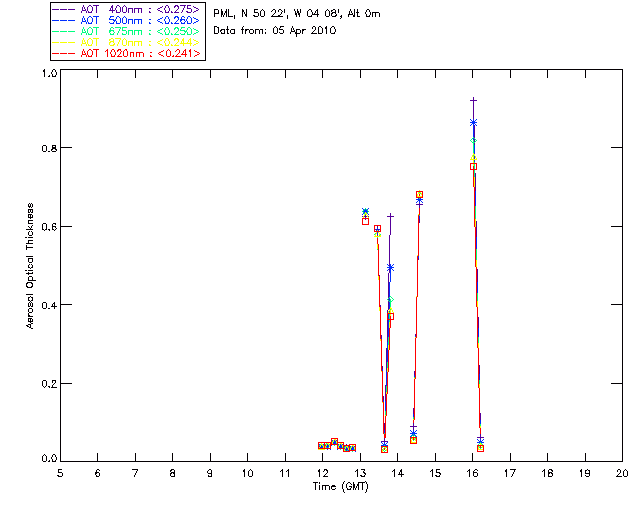Click the 0.6 y-axis tick label

[49, 227]
